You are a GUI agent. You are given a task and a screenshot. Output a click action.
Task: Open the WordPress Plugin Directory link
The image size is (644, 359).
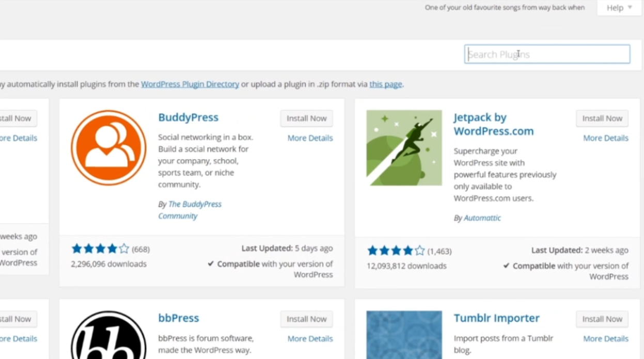click(x=190, y=84)
